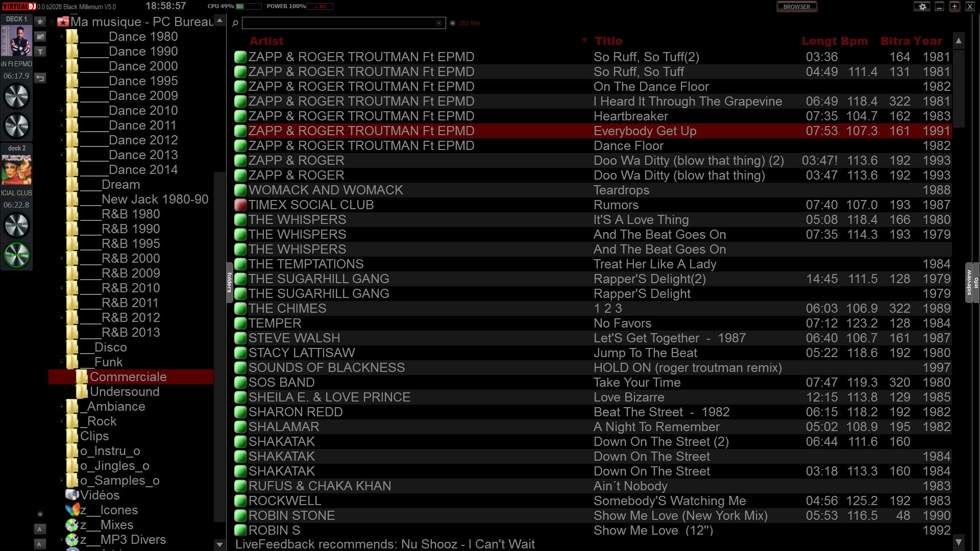Select the song Everybody Get Up
The image size is (980, 551).
tap(593, 131)
